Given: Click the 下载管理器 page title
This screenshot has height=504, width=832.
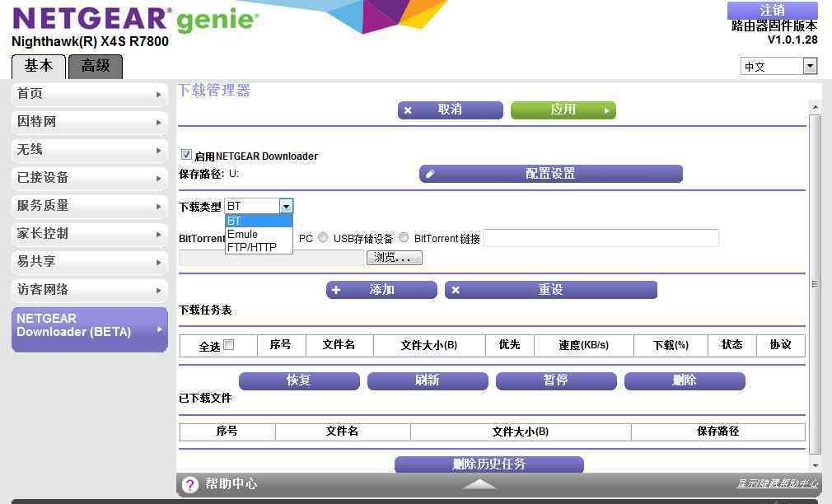Looking at the screenshot, I should 214,91.
